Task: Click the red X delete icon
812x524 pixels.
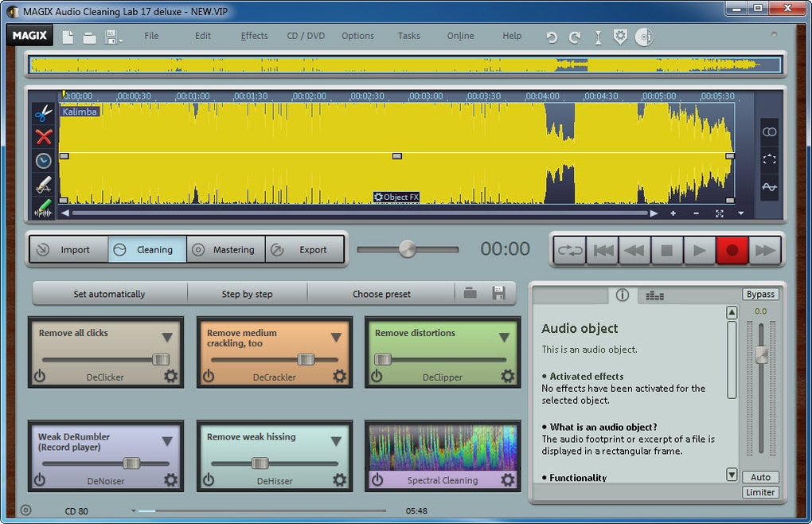Action: coord(43,137)
